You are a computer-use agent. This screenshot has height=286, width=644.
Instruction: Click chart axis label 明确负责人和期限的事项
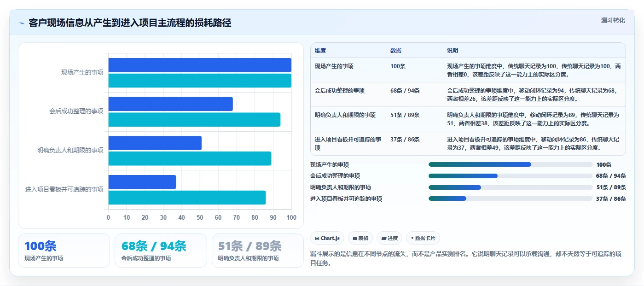pos(70,150)
